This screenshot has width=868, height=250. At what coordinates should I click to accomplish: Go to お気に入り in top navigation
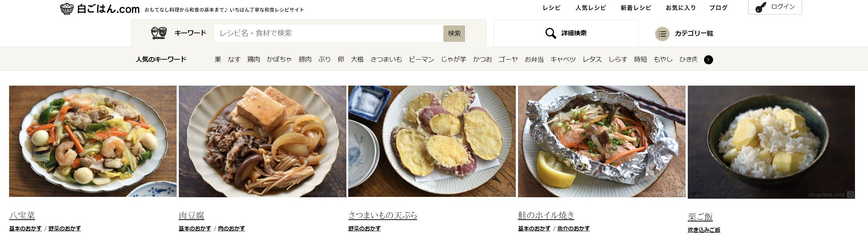pyautogui.click(x=681, y=8)
